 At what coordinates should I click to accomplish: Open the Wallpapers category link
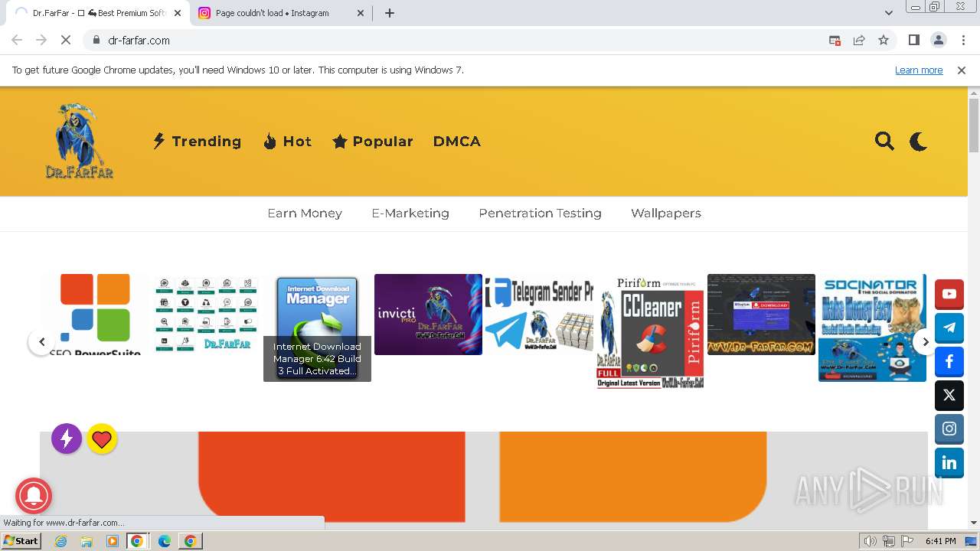pos(666,214)
